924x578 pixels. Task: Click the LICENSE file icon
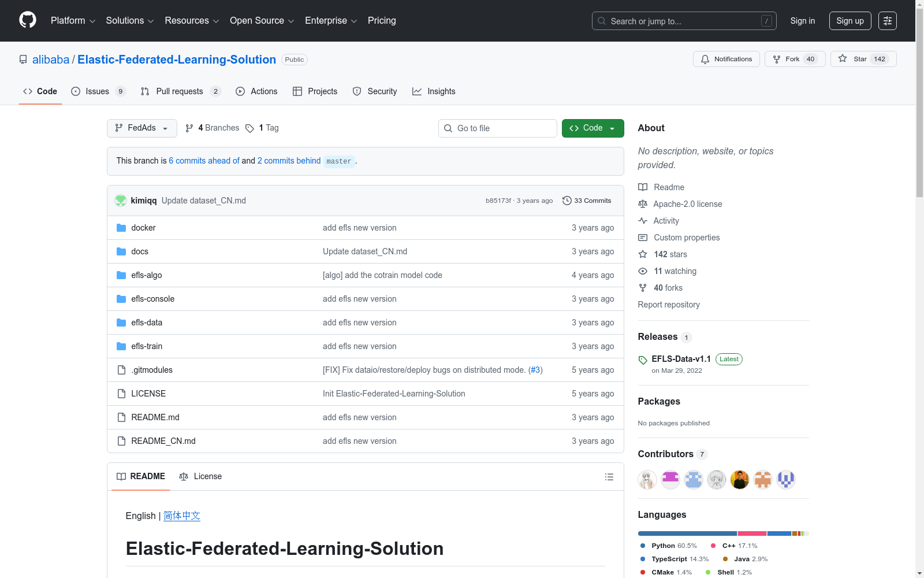click(121, 394)
